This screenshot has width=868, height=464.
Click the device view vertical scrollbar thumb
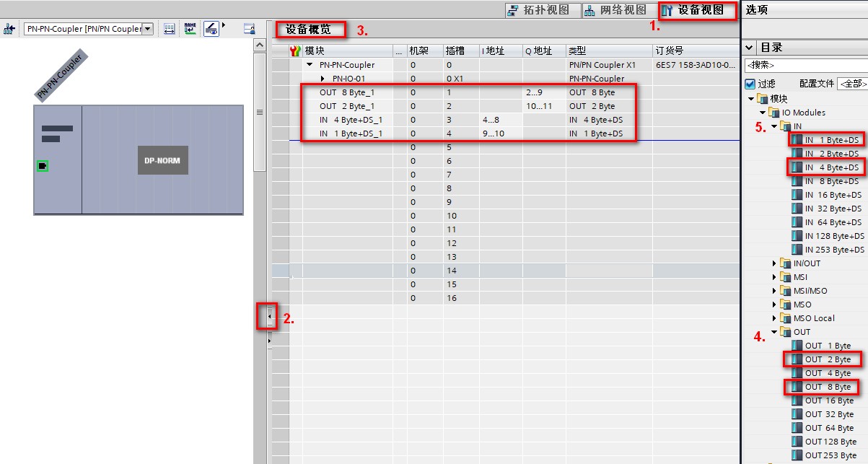[x=260, y=111]
